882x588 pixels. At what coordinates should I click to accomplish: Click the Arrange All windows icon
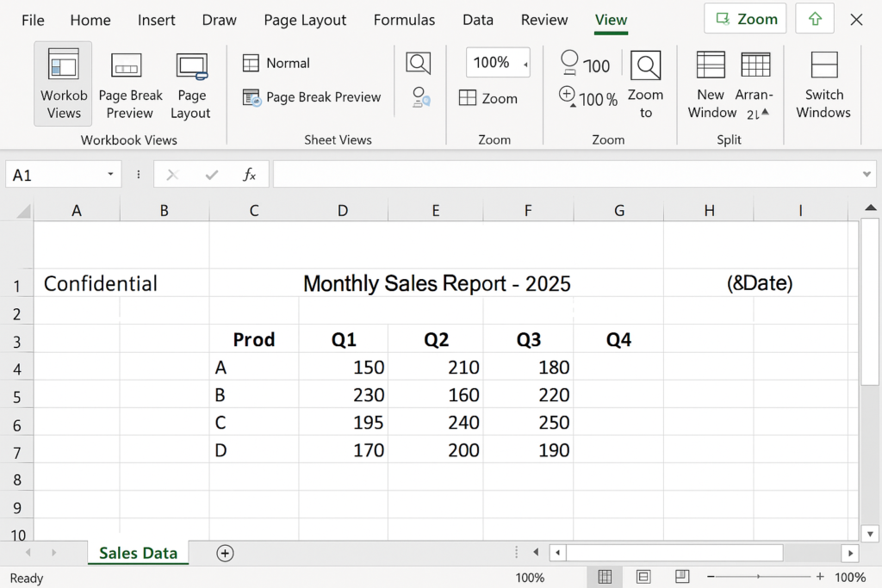click(x=755, y=65)
